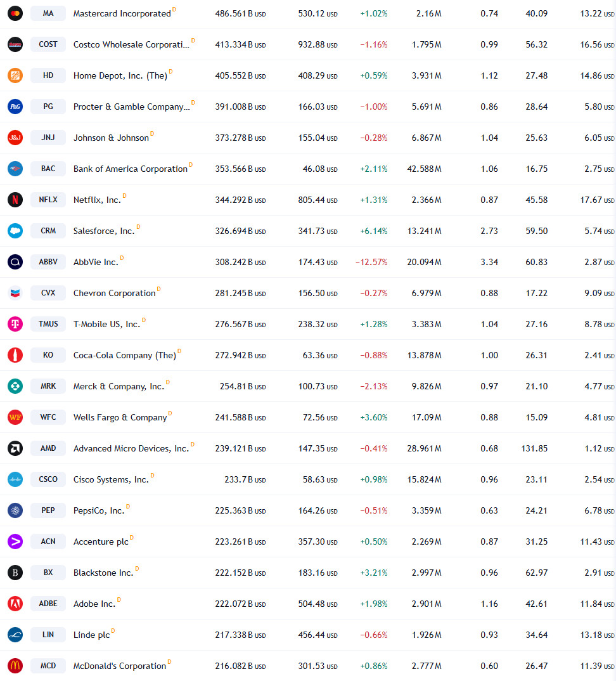This screenshot has width=616, height=681.
Task: Open the TMUS ticker symbol
Action: click(x=48, y=324)
